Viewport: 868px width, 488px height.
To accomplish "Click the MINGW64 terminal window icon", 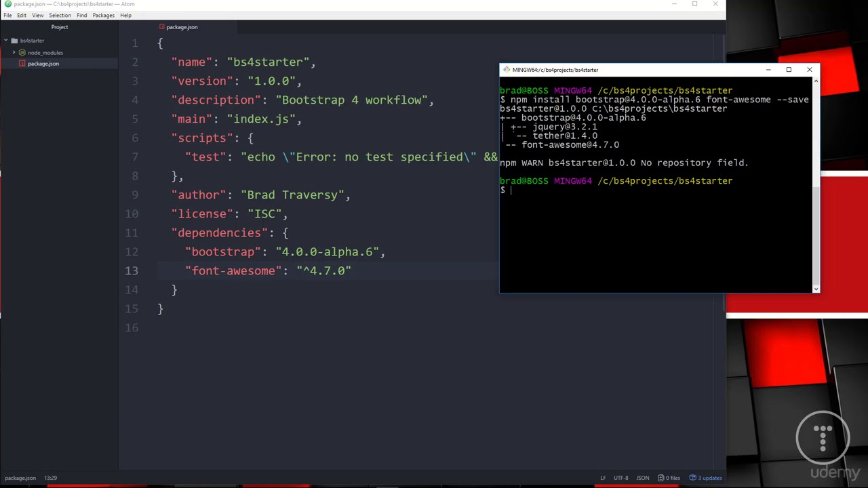I will point(507,70).
